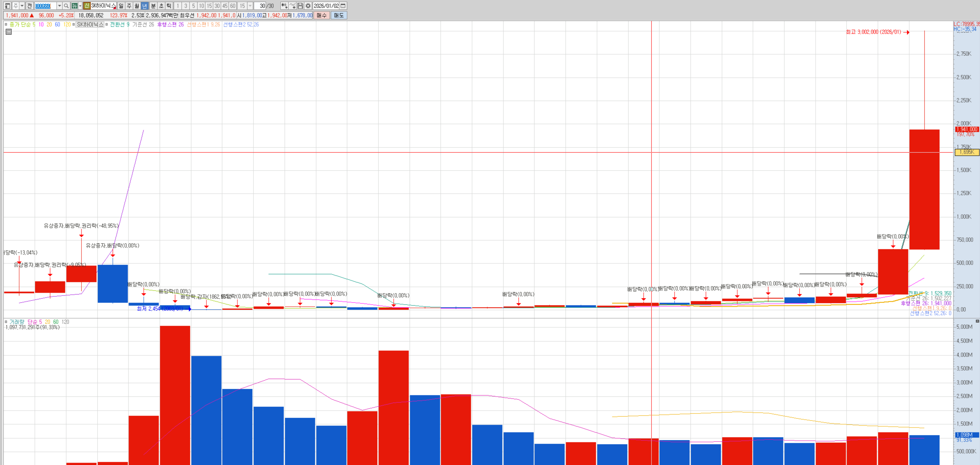Click the small square before SK하이닉스 legend
Viewport: 980px width, 465px height.
(73, 24)
